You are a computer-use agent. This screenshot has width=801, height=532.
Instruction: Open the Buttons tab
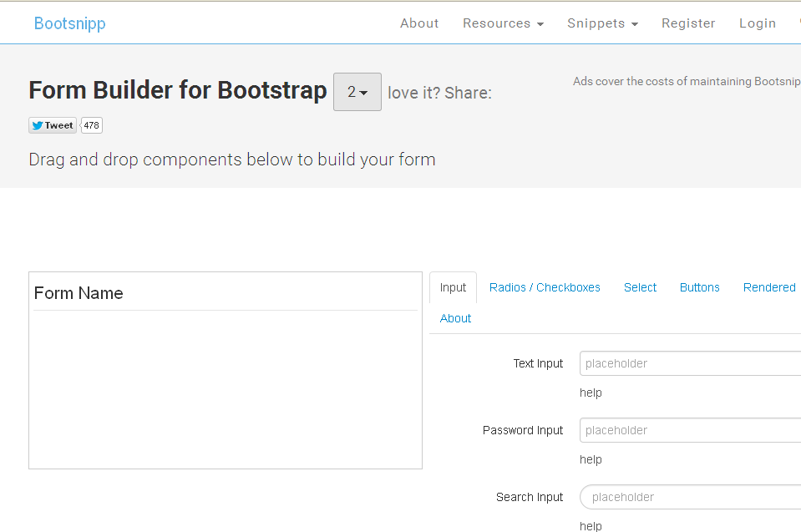pyautogui.click(x=699, y=287)
